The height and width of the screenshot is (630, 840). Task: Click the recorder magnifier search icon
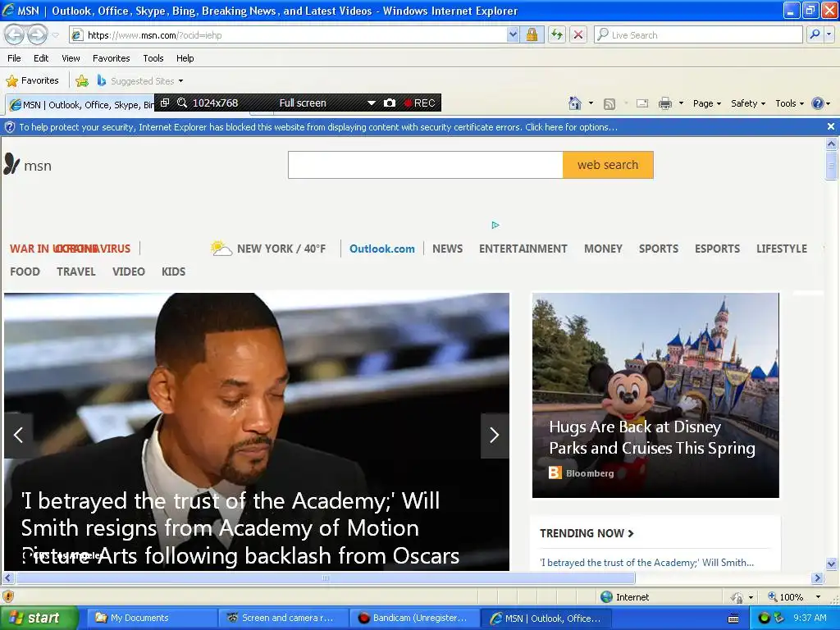(x=182, y=103)
